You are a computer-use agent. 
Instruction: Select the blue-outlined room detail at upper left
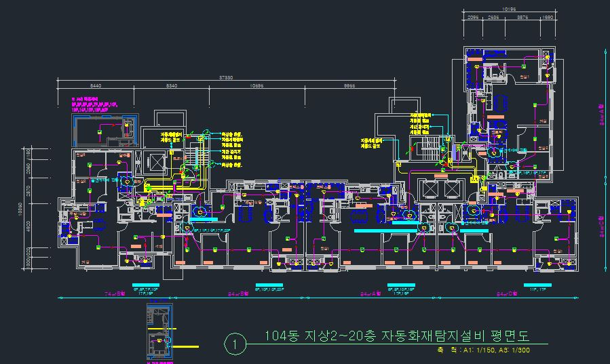click(x=105, y=129)
